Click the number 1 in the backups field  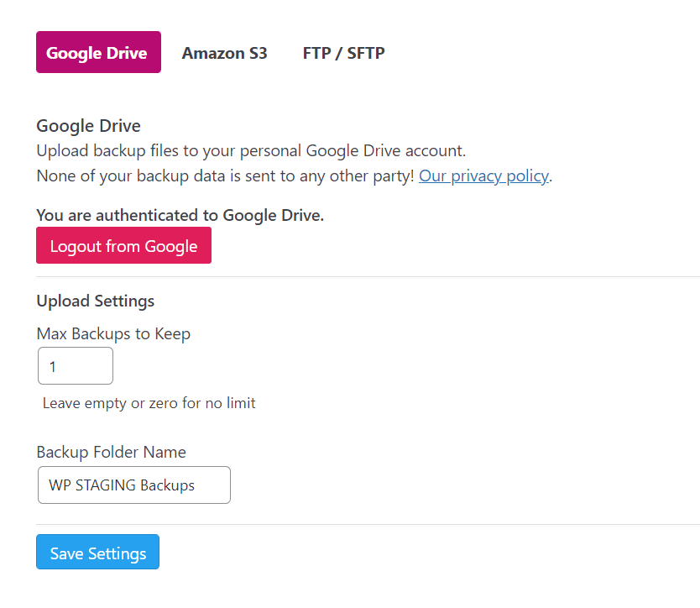point(53,367)
